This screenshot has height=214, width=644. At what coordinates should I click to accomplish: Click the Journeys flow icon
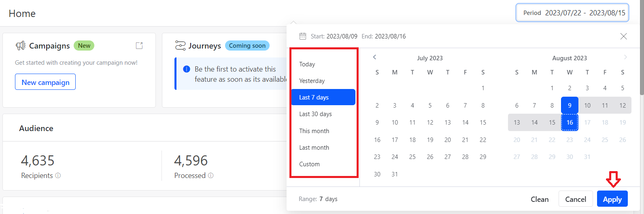[x=180, y=46]
